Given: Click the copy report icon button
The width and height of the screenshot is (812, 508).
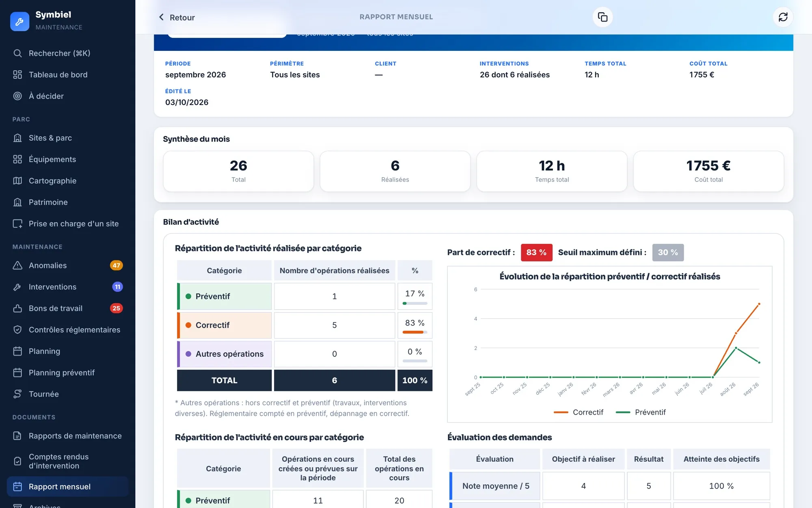Looking at the screenshot, I should point(603,17).
